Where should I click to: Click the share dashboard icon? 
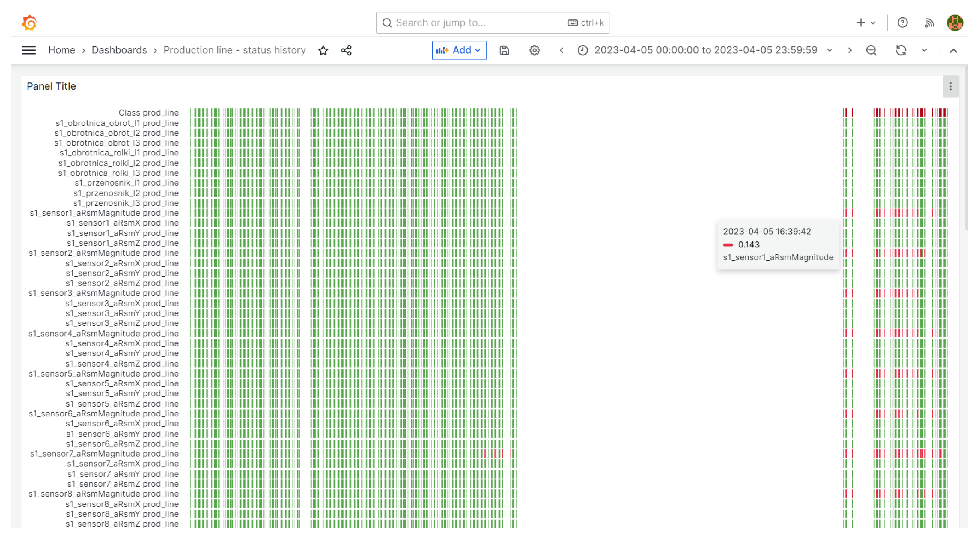346,50
